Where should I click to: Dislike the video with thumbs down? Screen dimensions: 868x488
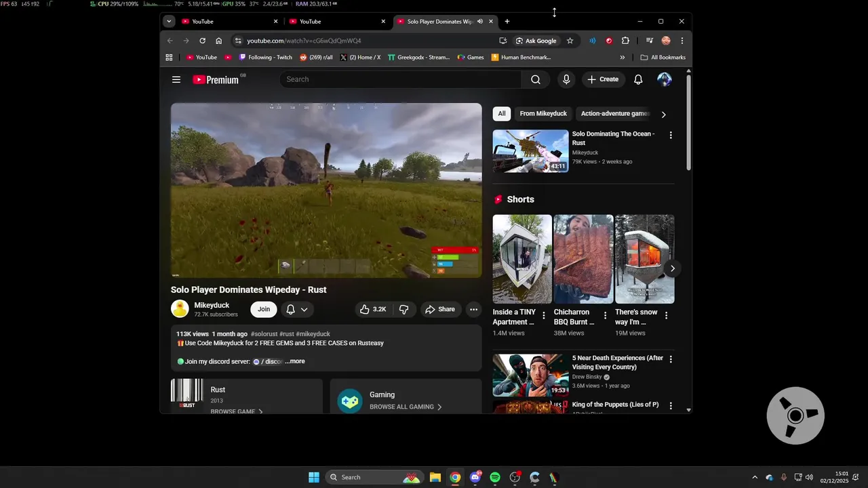point(404,309)
